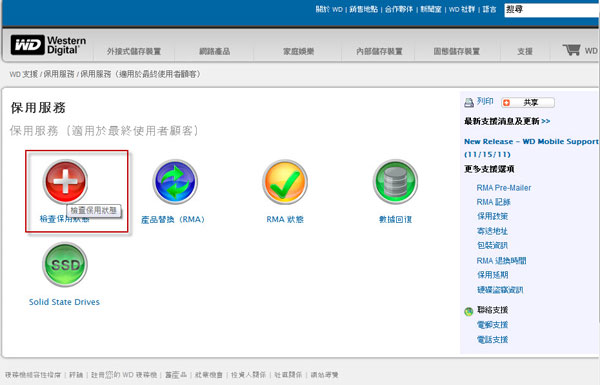
Task: Click the 共享 share button
Action: click(x=528, y=103)
